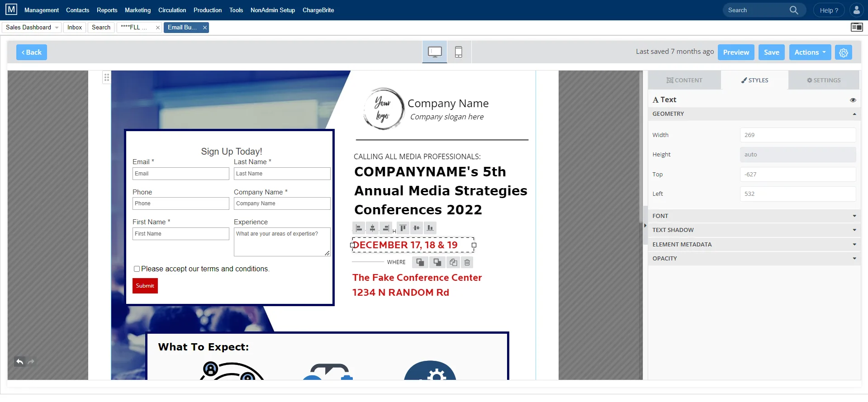Go to the Inbox tab
The height and width of the screenshot is (402, 868).
(75, 28)
